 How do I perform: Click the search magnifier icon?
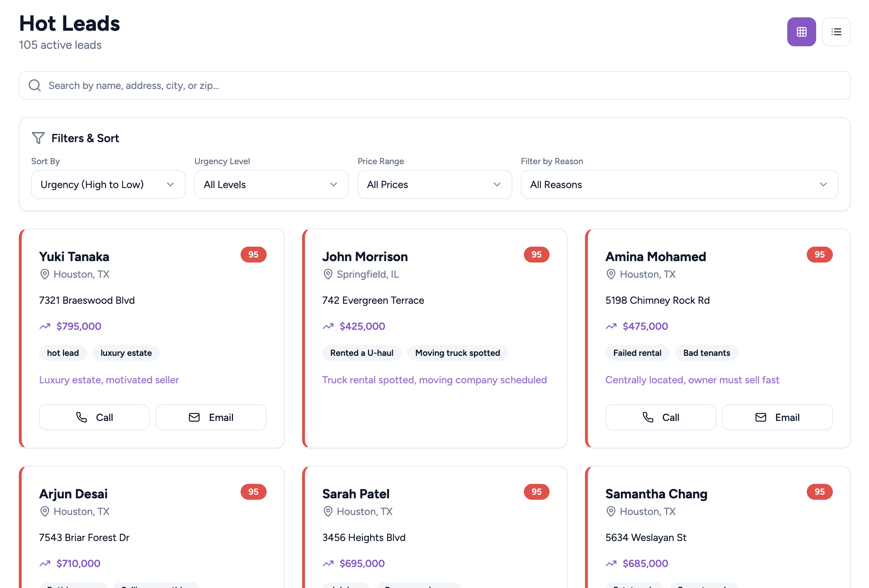pyautogui.click(x=35, y=85)
